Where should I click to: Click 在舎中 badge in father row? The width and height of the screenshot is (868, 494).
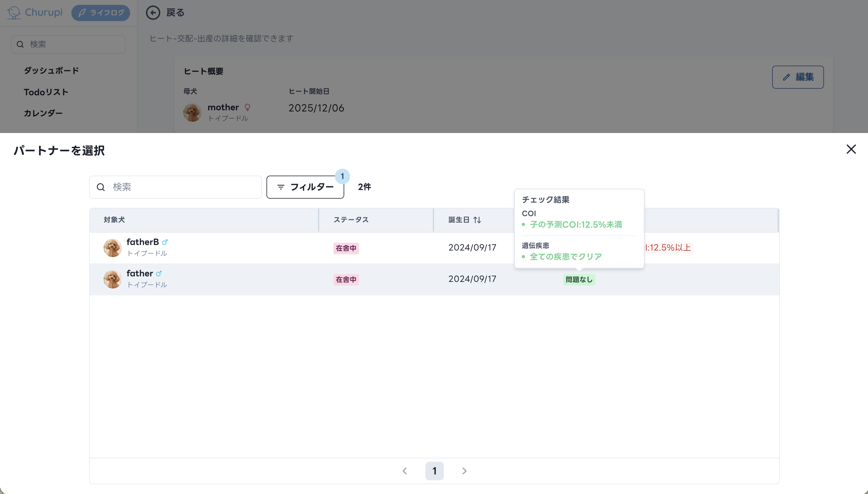pos(346,280)
